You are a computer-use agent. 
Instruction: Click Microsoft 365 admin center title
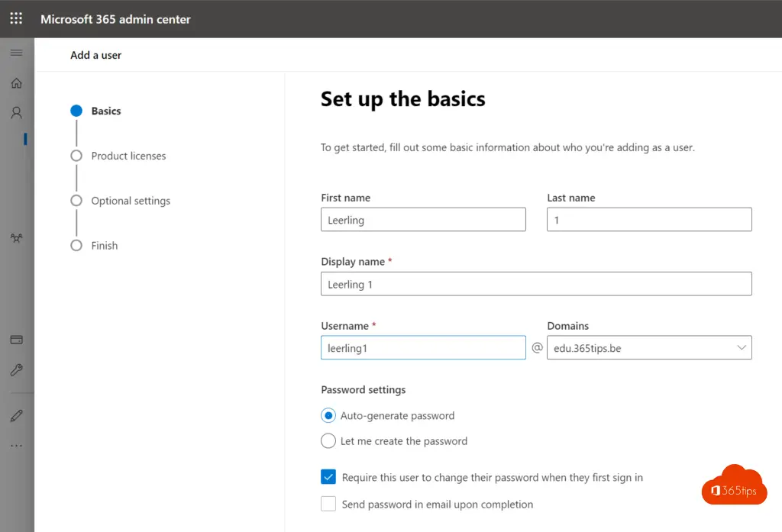coord(115,19)
